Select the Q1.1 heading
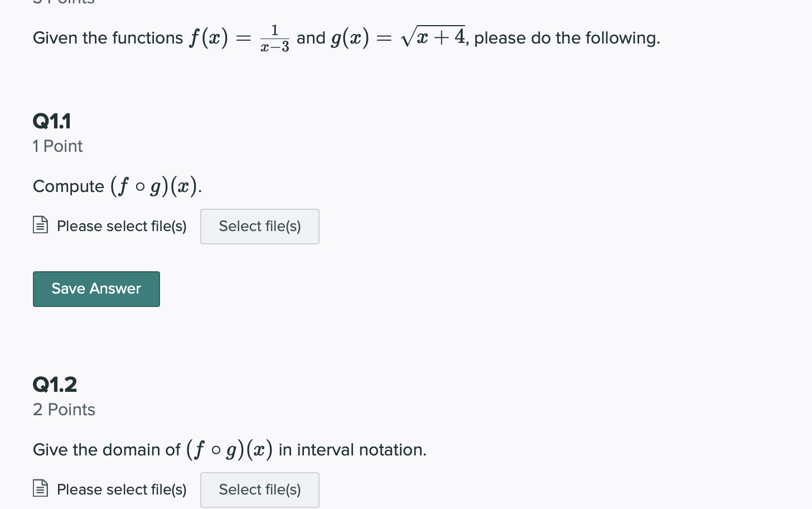This screenshot has width=812, height=509. (52, 121)
